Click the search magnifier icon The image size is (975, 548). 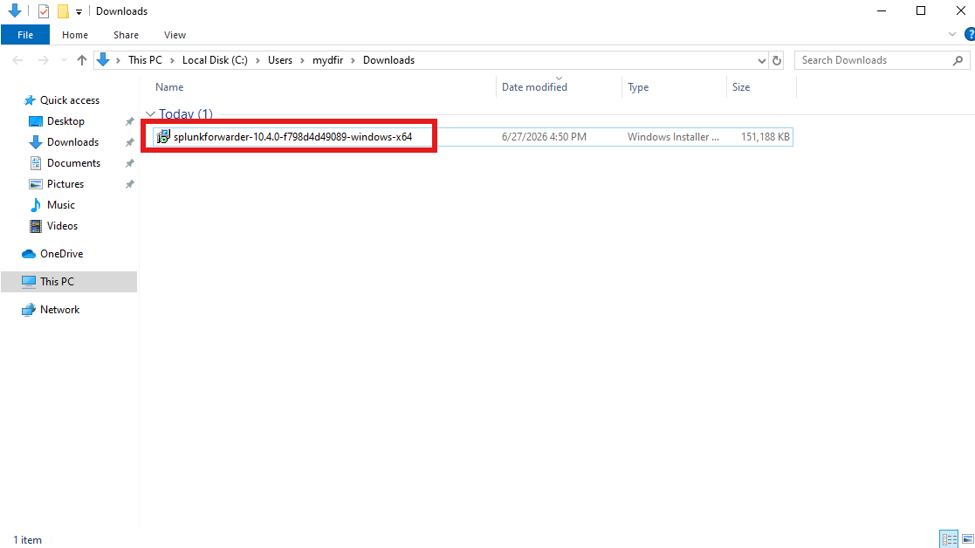point(958,60)
